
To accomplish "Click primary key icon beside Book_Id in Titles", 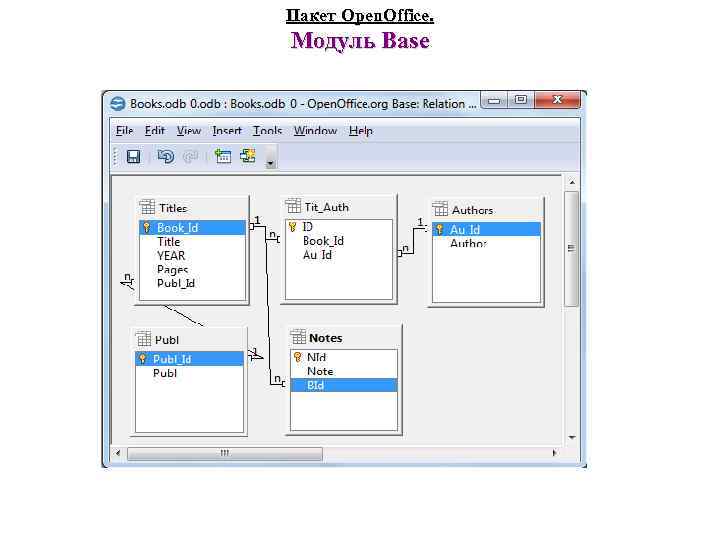I will 146,227.
